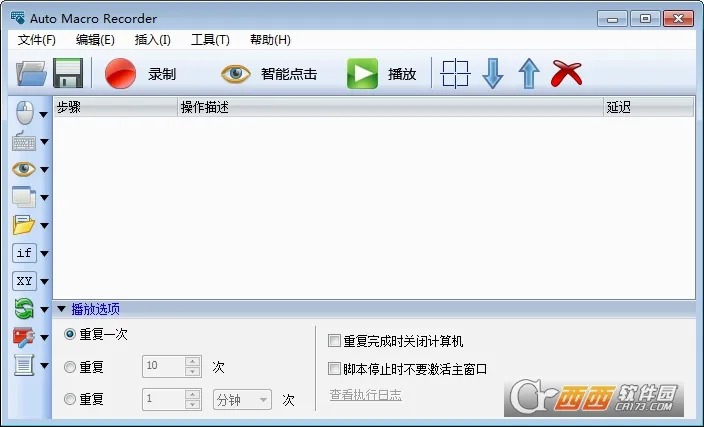Click the repeat count field showing 10
This screenshot has width=704, height=427.
[163, 366]
